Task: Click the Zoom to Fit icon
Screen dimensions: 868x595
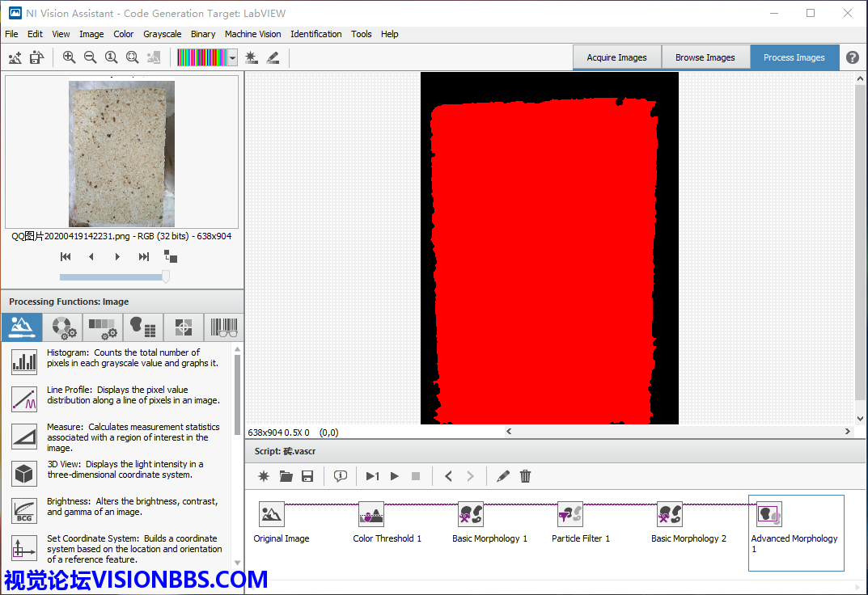Action: pos(132,57)
